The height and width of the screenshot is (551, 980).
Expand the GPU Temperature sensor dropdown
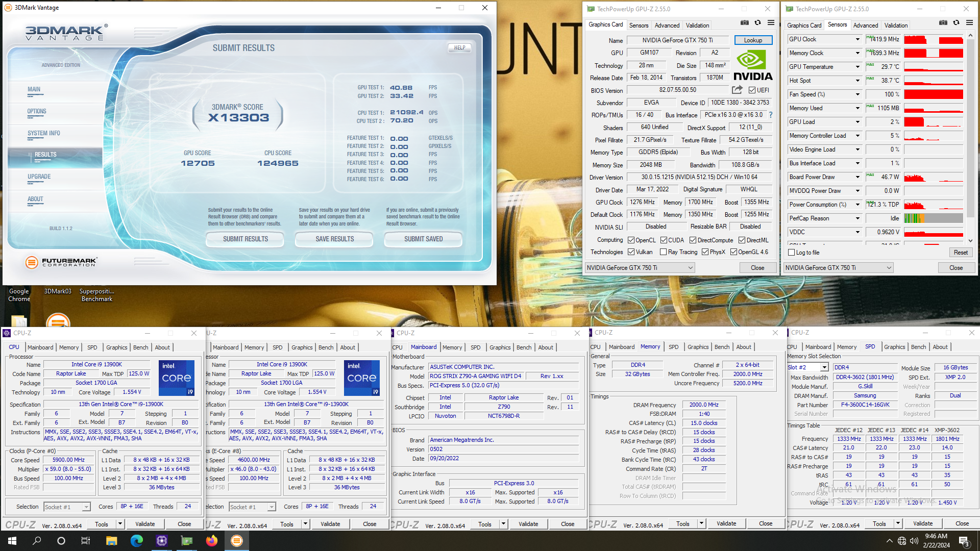pyautogui.click(x=857, y=67)
